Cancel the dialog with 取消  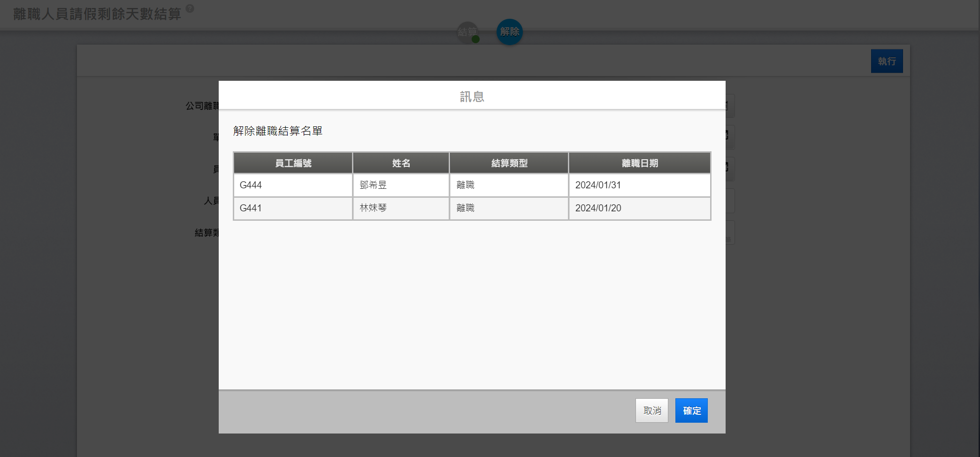651,411
